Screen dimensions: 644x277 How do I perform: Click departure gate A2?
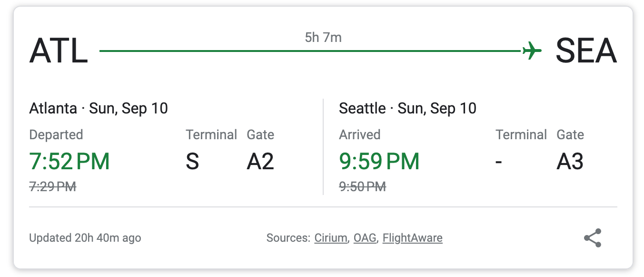click(260, 162)
